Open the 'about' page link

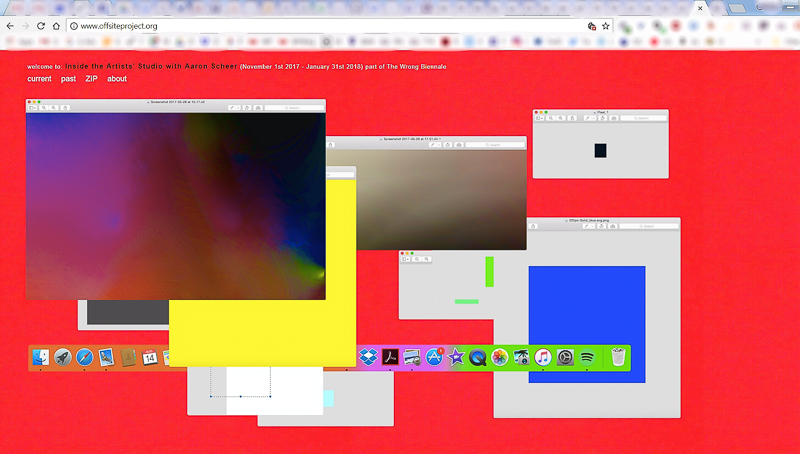coord(117,79)
